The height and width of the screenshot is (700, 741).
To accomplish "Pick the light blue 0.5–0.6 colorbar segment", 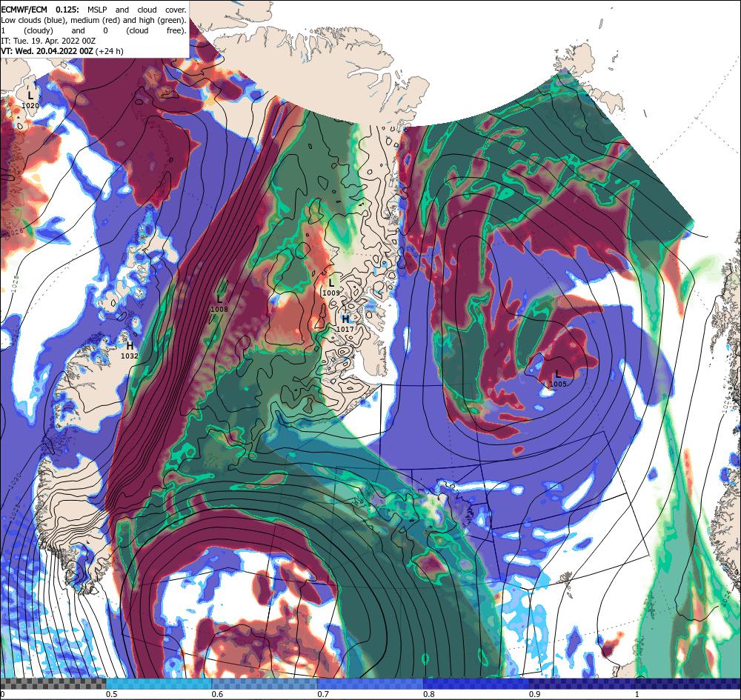I will pos(159,684).
